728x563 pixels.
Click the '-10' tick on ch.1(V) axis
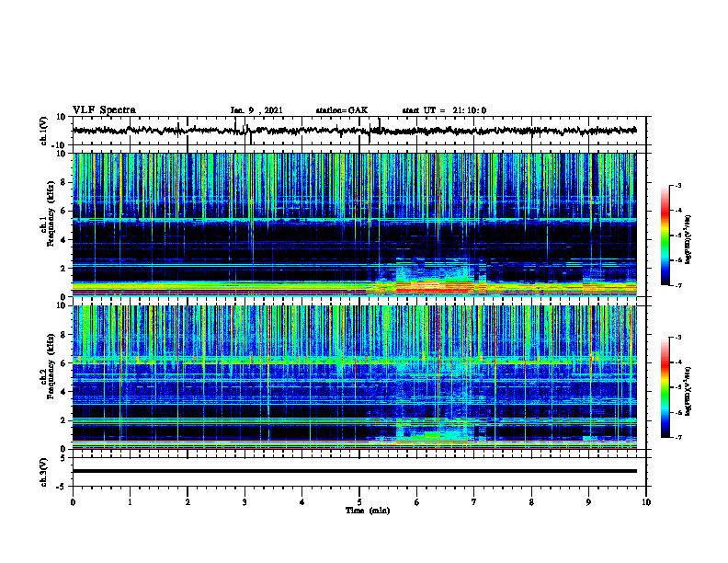(60, 145)
